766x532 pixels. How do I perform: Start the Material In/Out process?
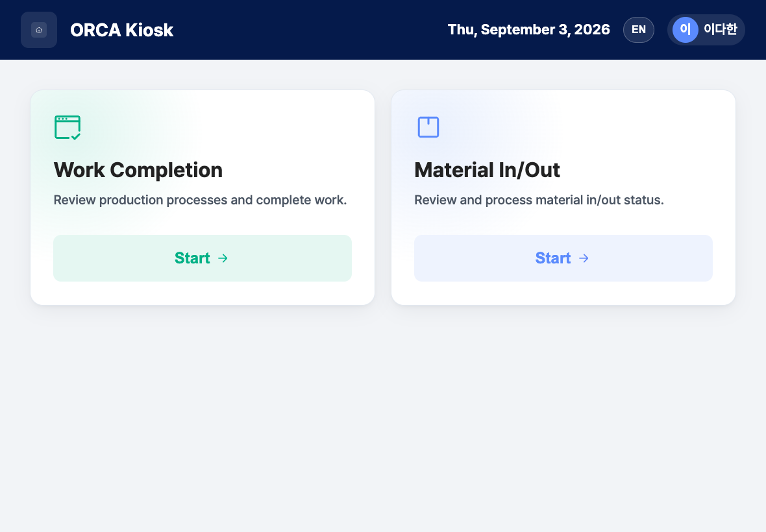pyautogui.click(x=563, y=258)
